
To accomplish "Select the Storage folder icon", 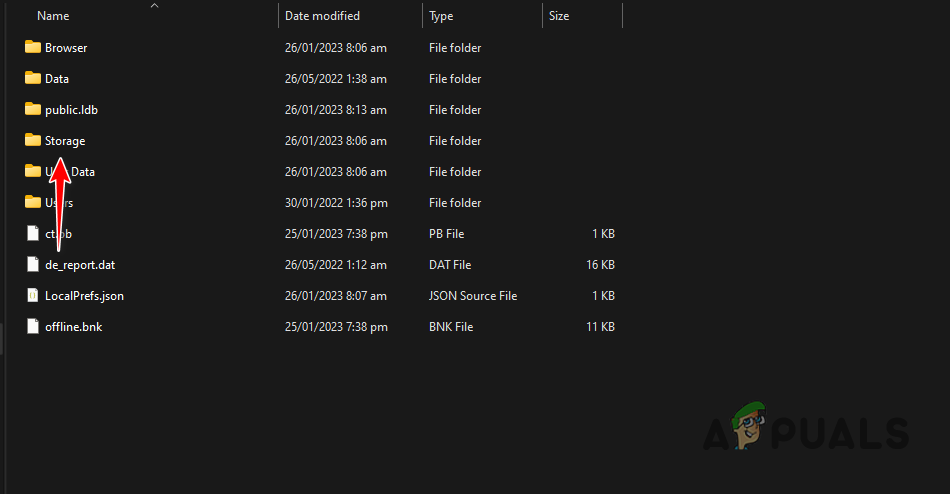I will [33, 140].
